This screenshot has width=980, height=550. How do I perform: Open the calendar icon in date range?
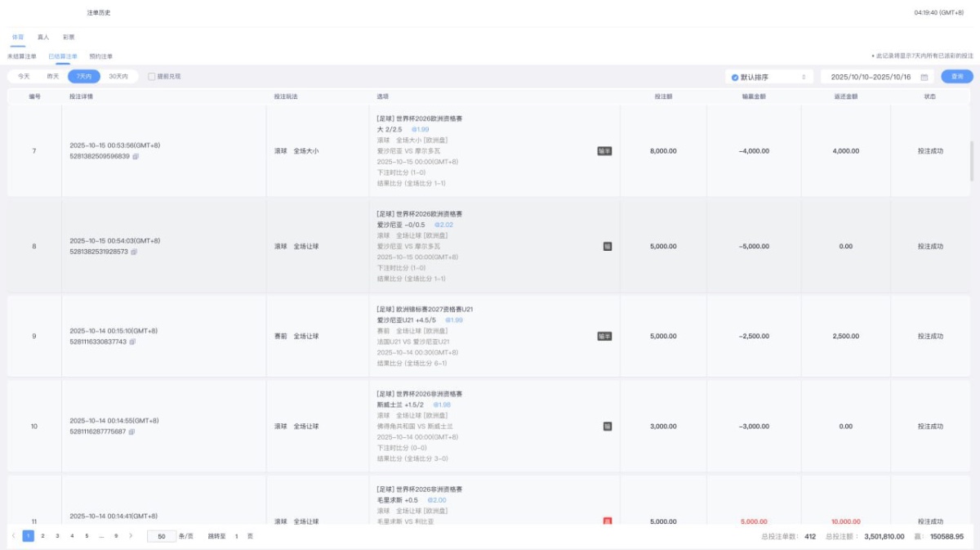point(924,77)
